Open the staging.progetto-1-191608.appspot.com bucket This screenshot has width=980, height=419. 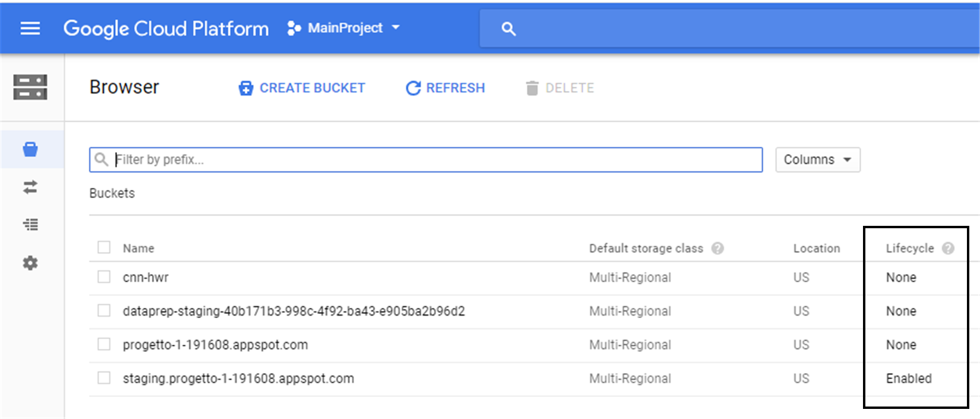point(238,379)
